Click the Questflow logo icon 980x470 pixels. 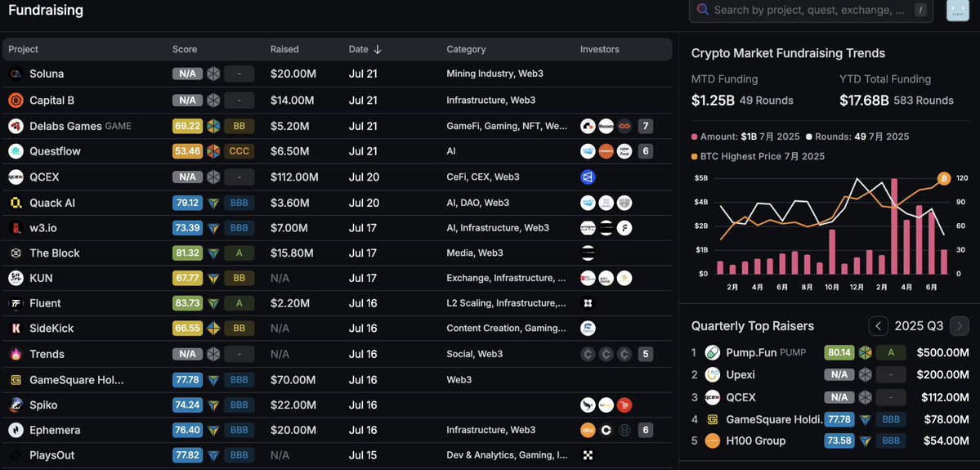16,151
